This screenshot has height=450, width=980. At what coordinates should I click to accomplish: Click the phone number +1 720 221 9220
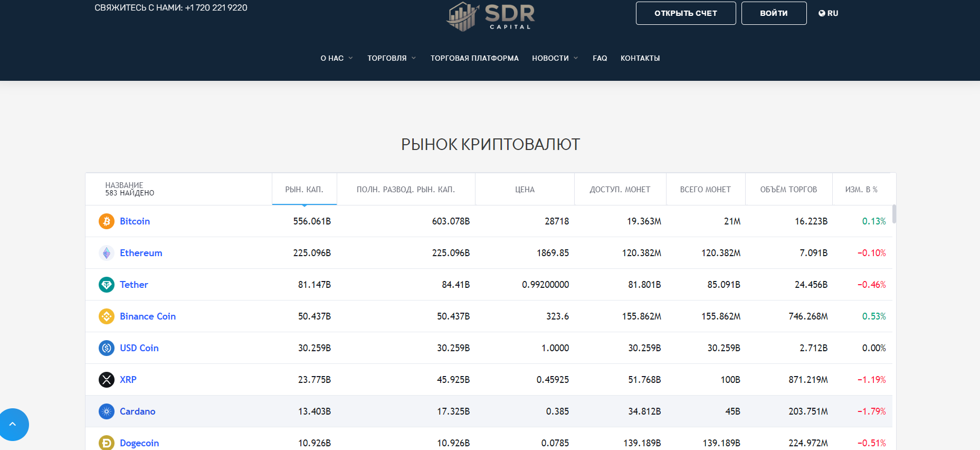pos(216,8)
